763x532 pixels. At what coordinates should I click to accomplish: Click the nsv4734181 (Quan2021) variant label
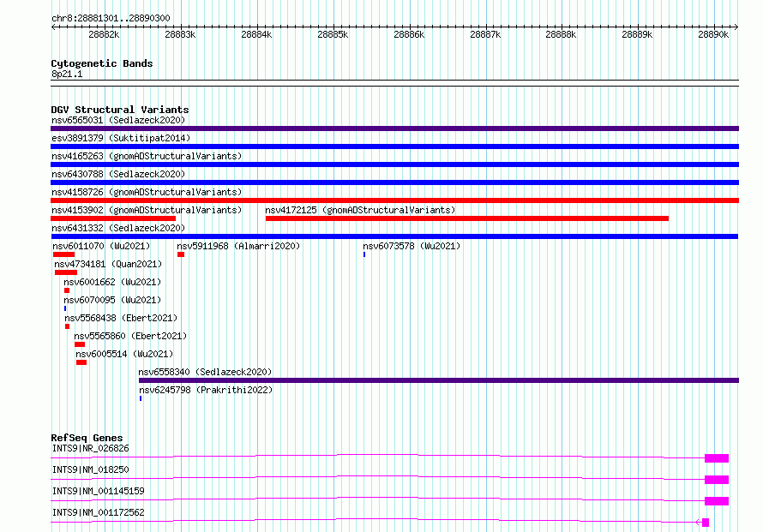108,264
